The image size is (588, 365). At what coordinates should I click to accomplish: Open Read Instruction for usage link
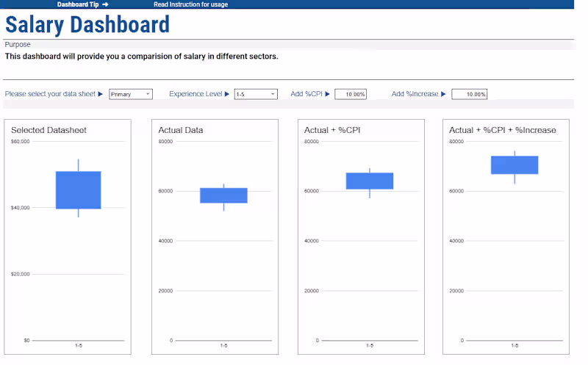click(190, 4)
